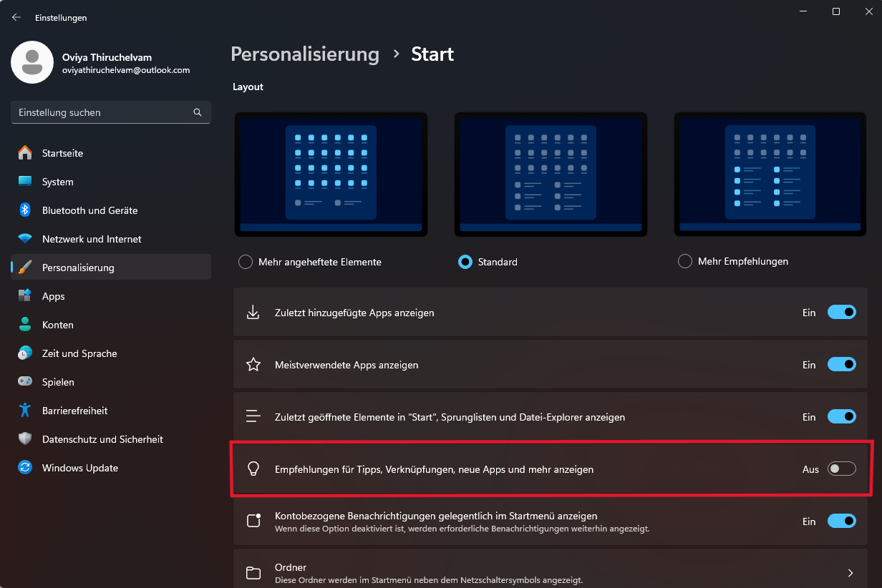This screenshot has width=882, height=588.
Task: Click the 'Ordner' row label
Action: point(291,567)
